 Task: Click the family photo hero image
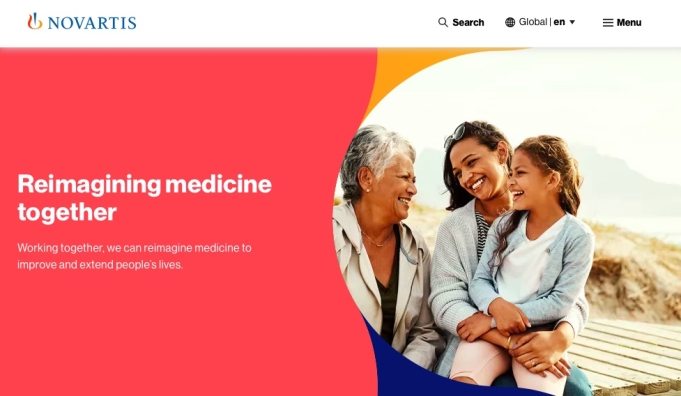pyautogui.click(x=506, y=221)
